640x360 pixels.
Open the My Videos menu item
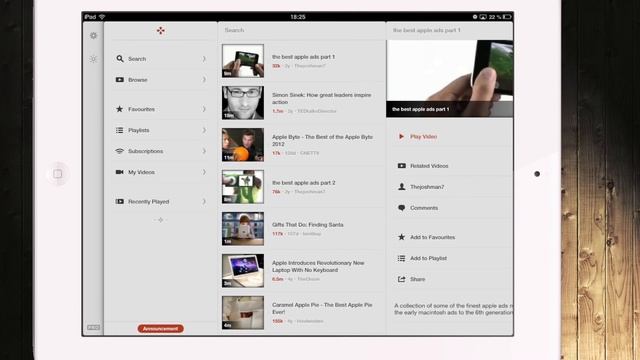pos(160,172)
